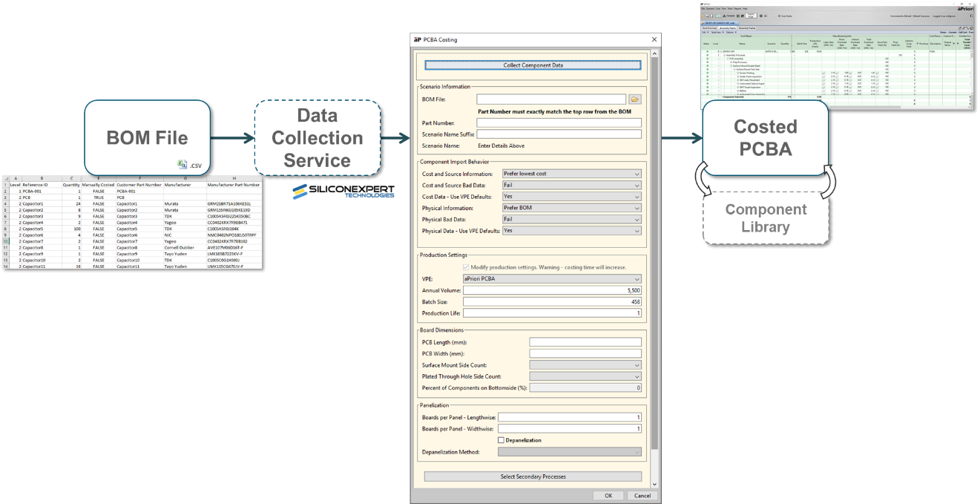Image resolution: width=980 pixels, height=504 pixels.
Task: Click the aP logo in PCBA Costing title bar
Action: coord(417,39)
